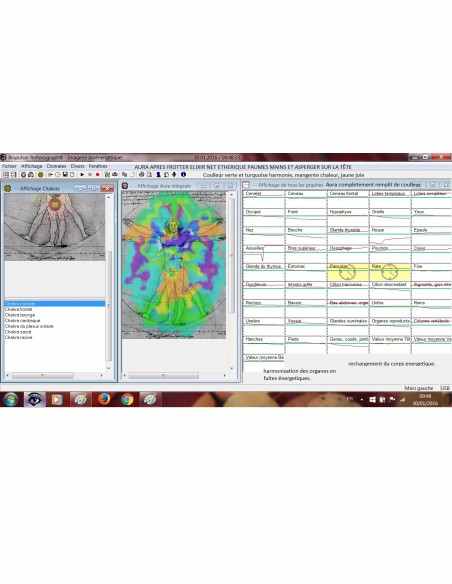Click the chakra list horizontal scrollbar
Viewport: 452px width, 584px height.
click(x=54, y=375)
